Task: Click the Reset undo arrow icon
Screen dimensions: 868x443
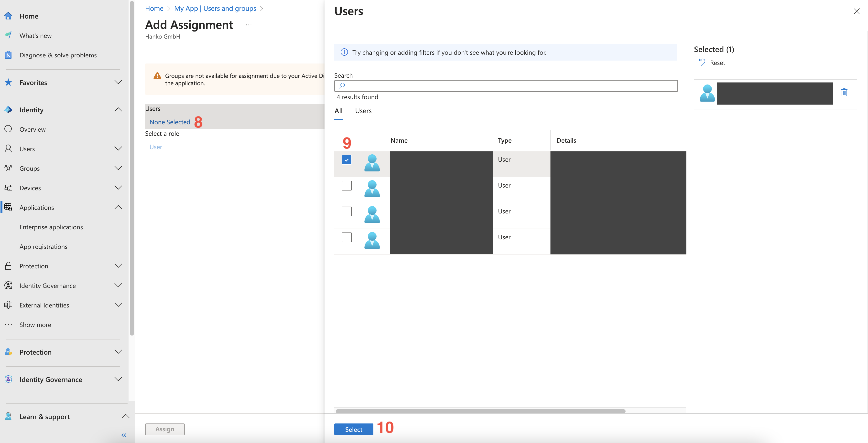Action: (702, 63)
